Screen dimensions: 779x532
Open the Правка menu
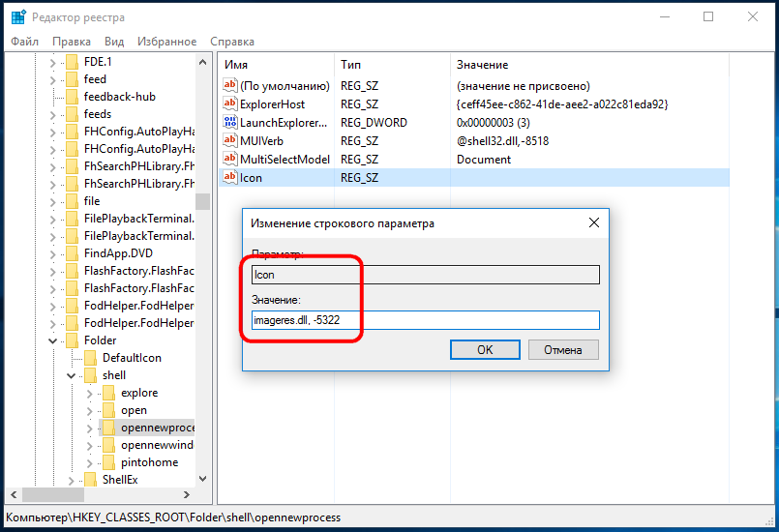coord(72,42)
